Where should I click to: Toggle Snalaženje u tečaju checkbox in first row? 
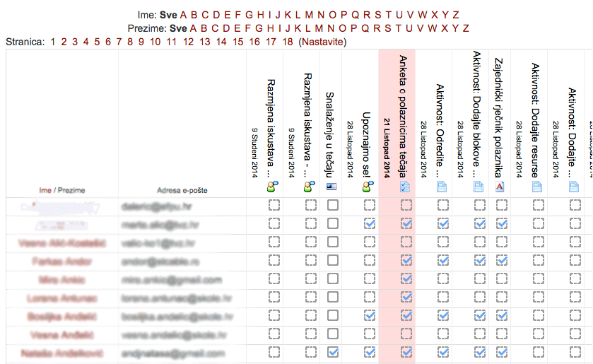333,205
